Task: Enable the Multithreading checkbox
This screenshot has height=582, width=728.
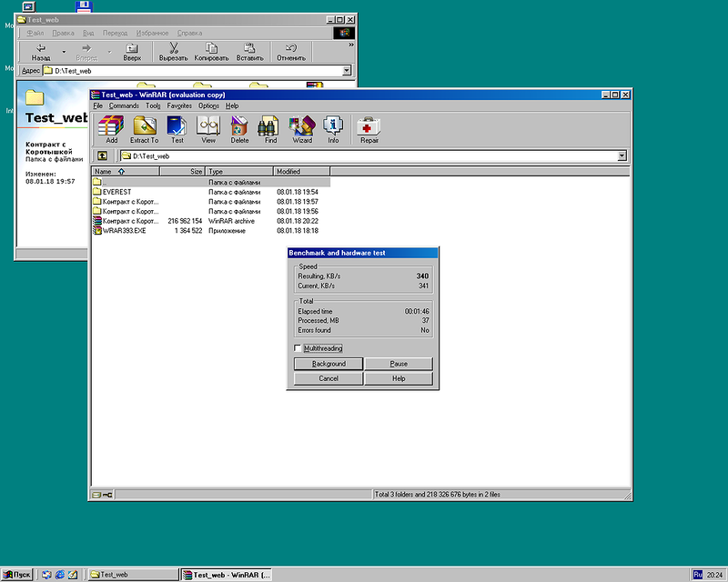Action: (298, 348)
